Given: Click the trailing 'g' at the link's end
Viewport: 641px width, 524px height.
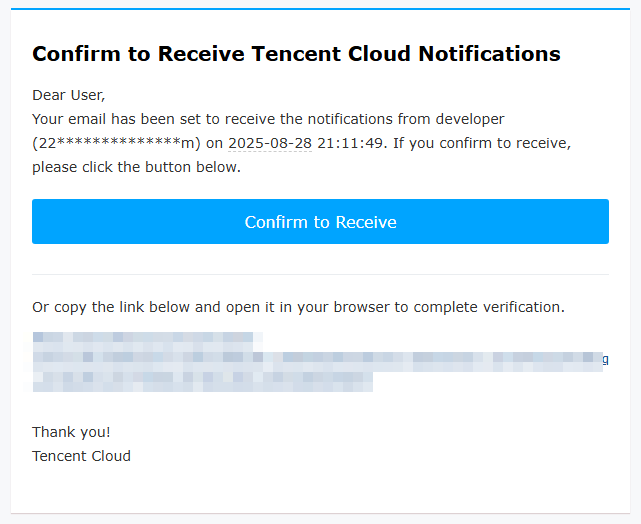Looking at the screenshot, I should click(604, 358).
